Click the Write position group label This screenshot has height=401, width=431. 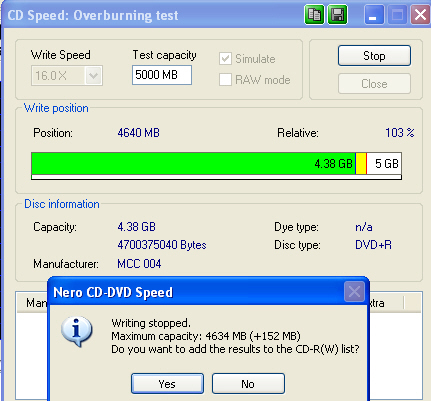click(56, 108)
